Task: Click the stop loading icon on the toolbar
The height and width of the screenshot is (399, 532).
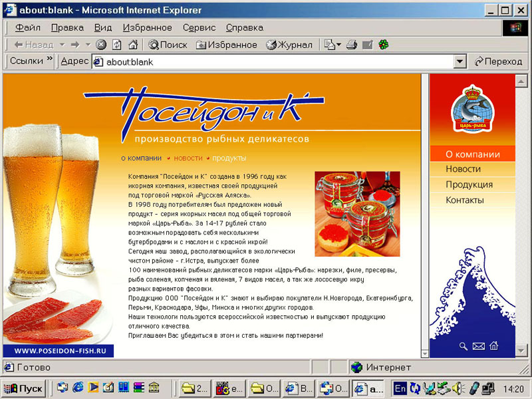Action: coord(101,45)
